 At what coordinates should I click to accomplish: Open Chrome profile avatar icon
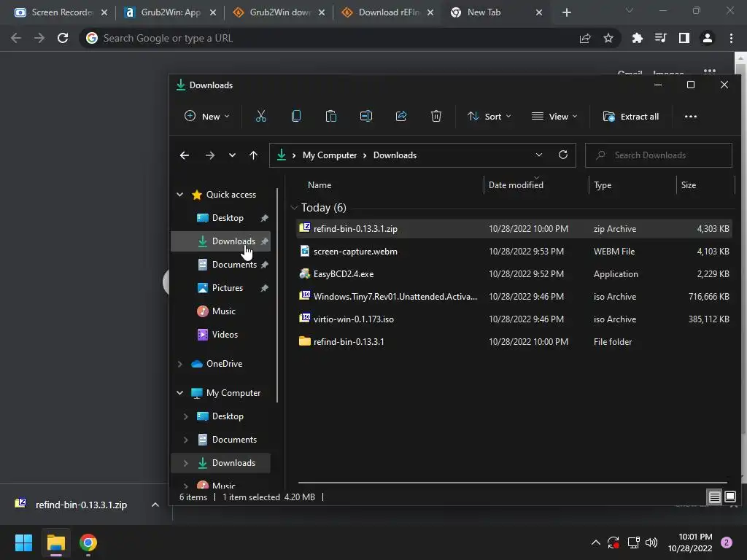(x=708, y=38)
